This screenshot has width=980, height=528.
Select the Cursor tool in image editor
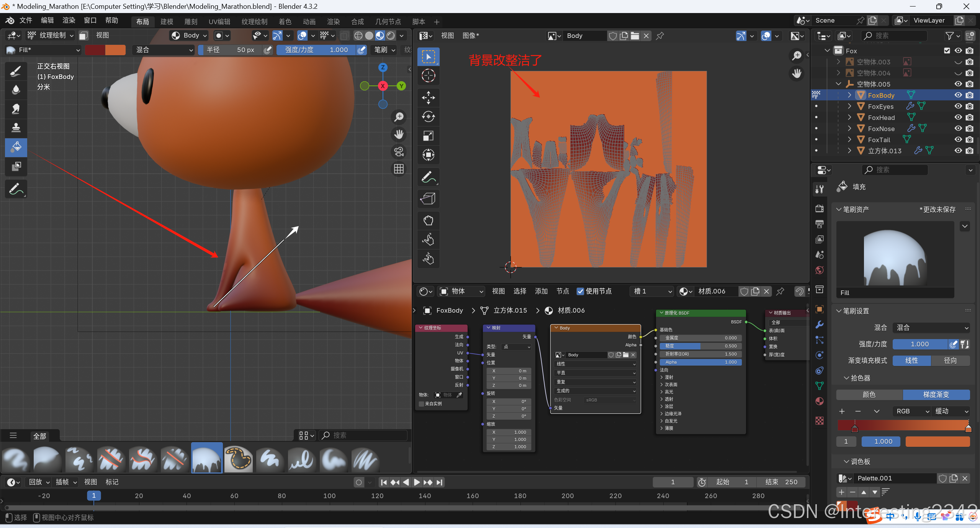click(x=428, y=76)
